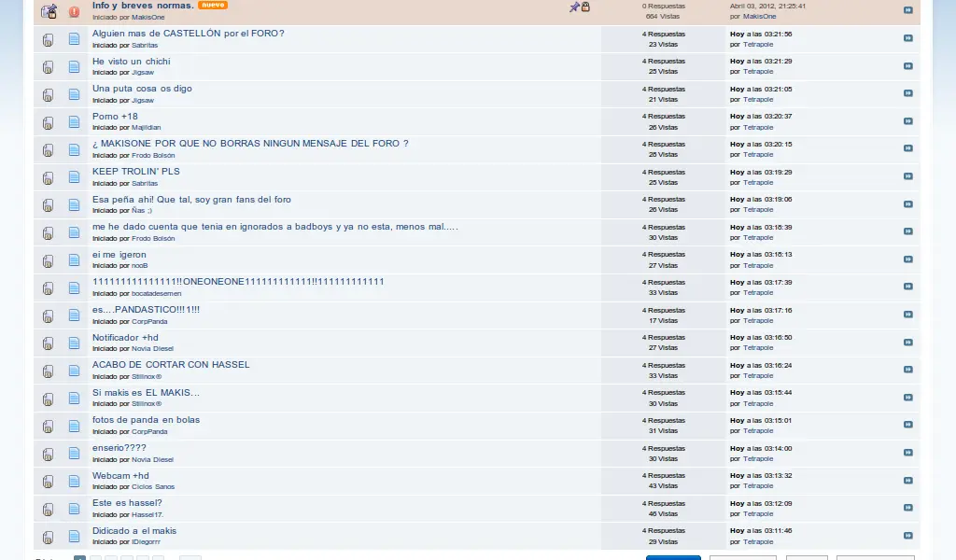View profile of 'Hassel17.'
This screenshot has height=560, width=956.
(148, 515)
